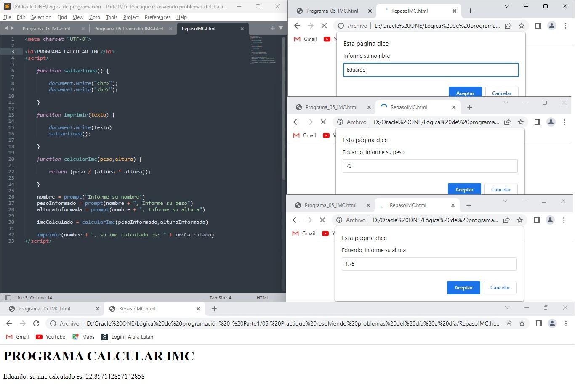Open the Project menu
The image size is (575, 392).
131,17
